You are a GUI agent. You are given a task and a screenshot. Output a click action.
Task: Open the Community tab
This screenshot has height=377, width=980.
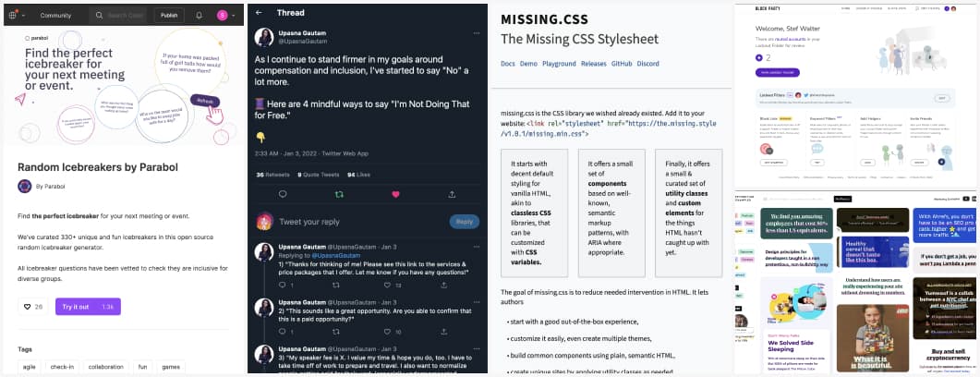[x=55, y=16]
